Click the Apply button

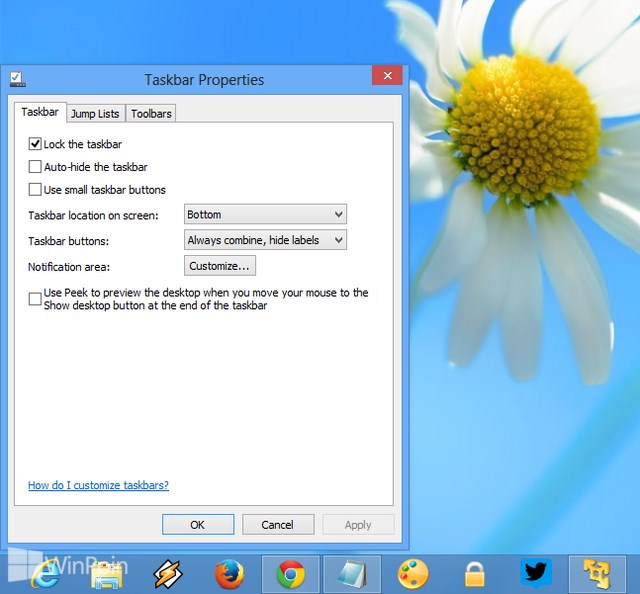click(358, 525)
